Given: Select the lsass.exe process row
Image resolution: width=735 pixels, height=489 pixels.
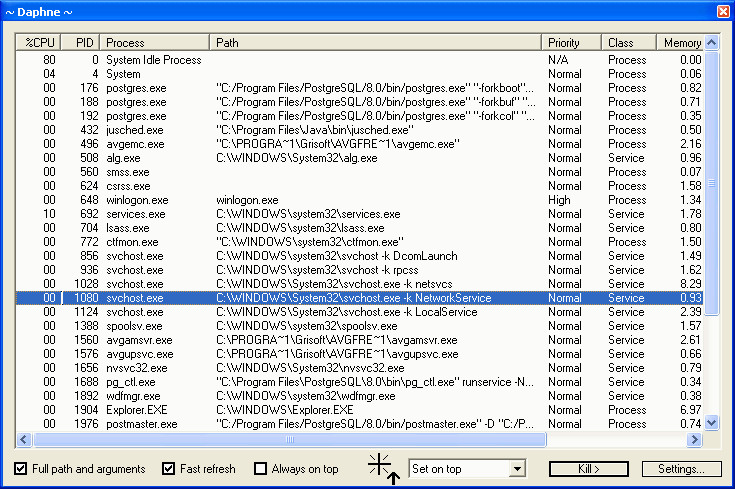Looking at the screenshot, I should tap(360, 228).
